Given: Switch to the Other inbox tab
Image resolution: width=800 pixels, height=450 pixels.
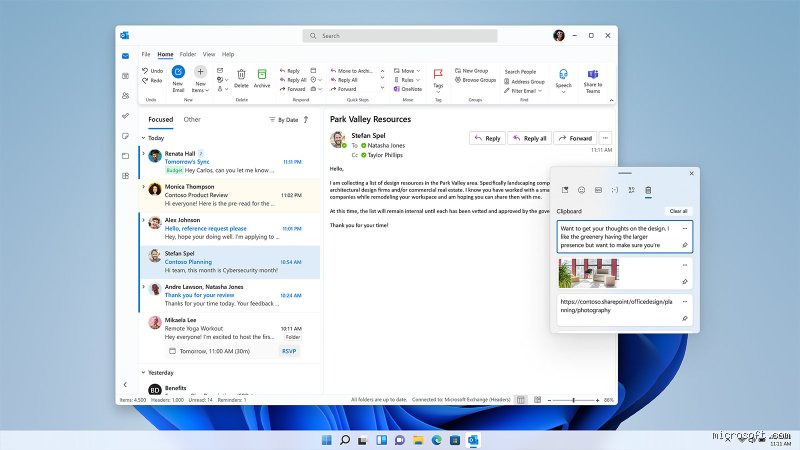Looking at the screenshot, I should [192, 119].
